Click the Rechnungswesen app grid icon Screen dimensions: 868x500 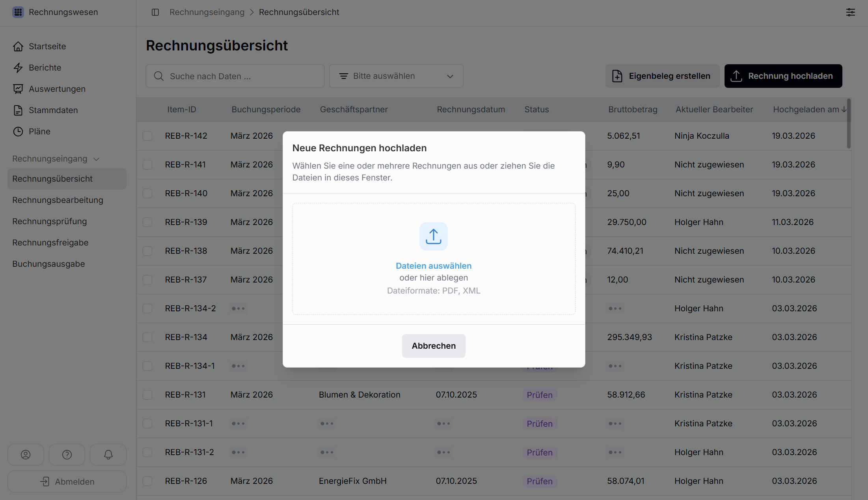[x=18, y=12]
